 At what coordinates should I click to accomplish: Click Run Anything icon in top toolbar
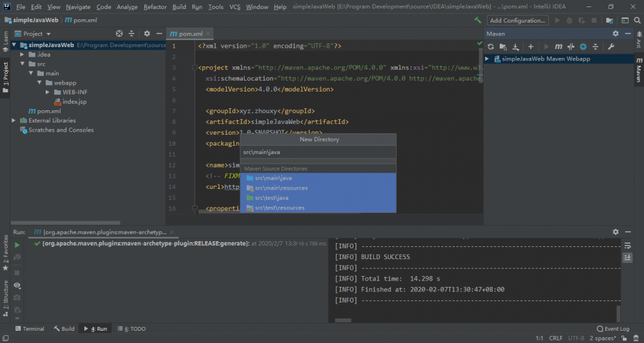tap(625, 20)
